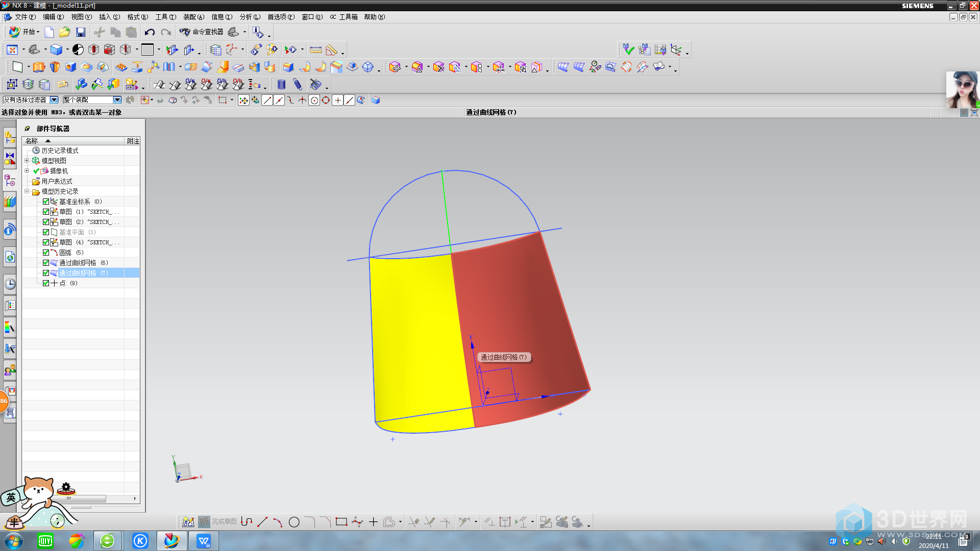This screenshot has height=551, width=980.
Task: Open the history clock sidebar tab
Action: (10, 284)
